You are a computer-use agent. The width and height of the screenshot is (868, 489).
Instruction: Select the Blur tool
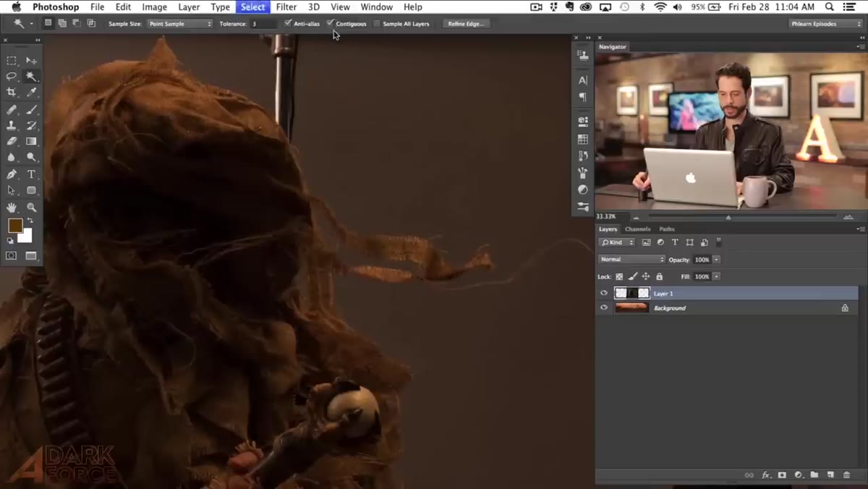pos(12,158)
